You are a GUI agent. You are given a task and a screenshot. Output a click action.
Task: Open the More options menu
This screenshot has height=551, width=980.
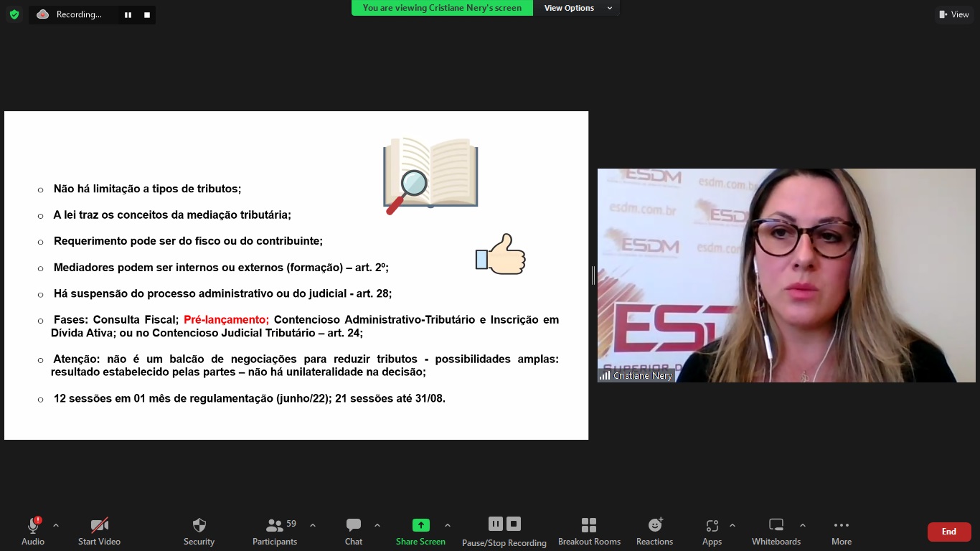point(842,531)
